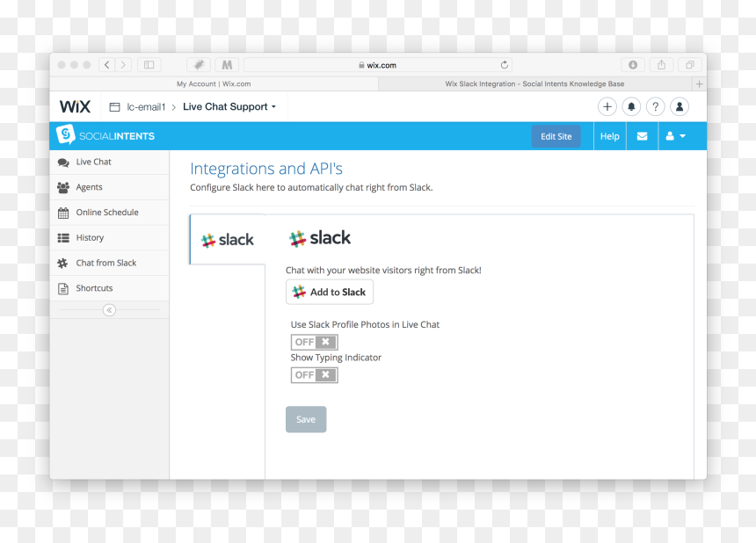
Task: Open Shortcuts in sidebar
Action: (x=110, y=288)
